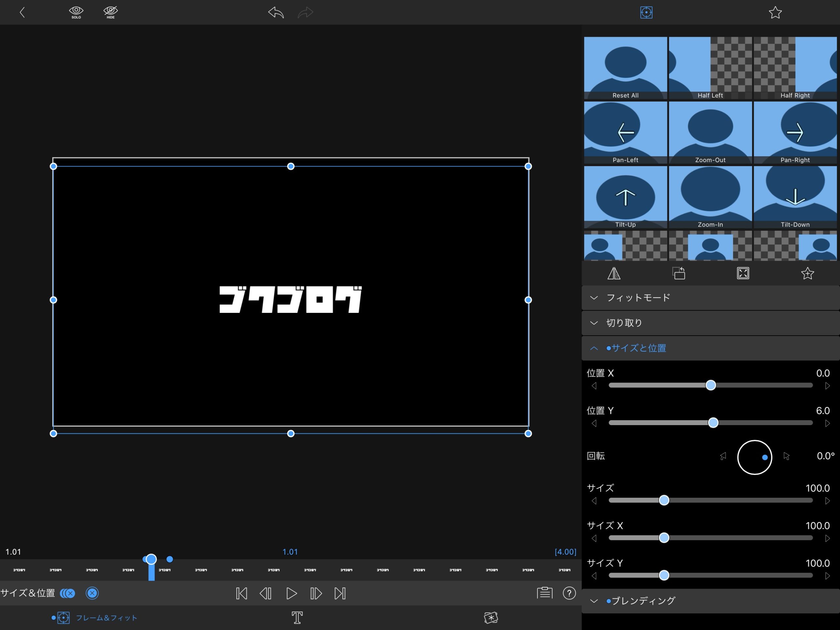Toggle HIDE eye mode
840x630 pixels.
(111, 12)
